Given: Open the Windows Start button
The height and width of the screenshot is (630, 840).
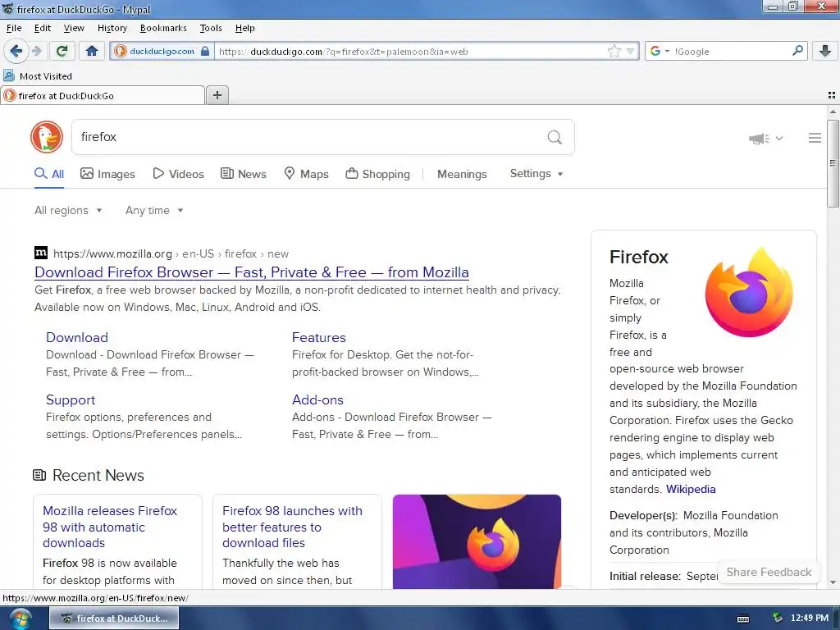Looking at the screenshot, I should 21,619.
